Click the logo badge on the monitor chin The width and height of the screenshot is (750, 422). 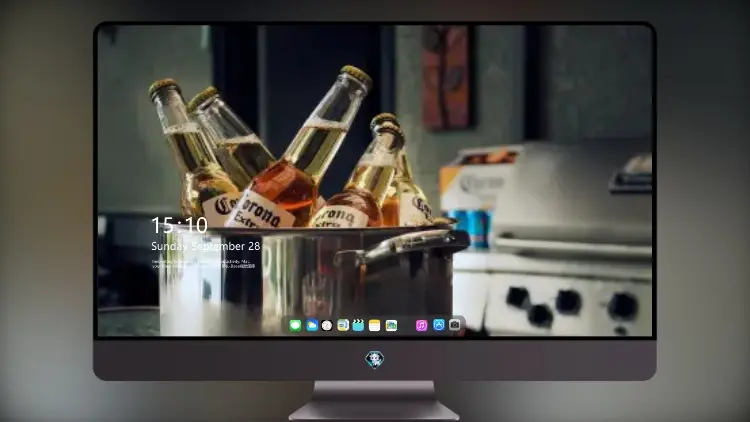375,359
